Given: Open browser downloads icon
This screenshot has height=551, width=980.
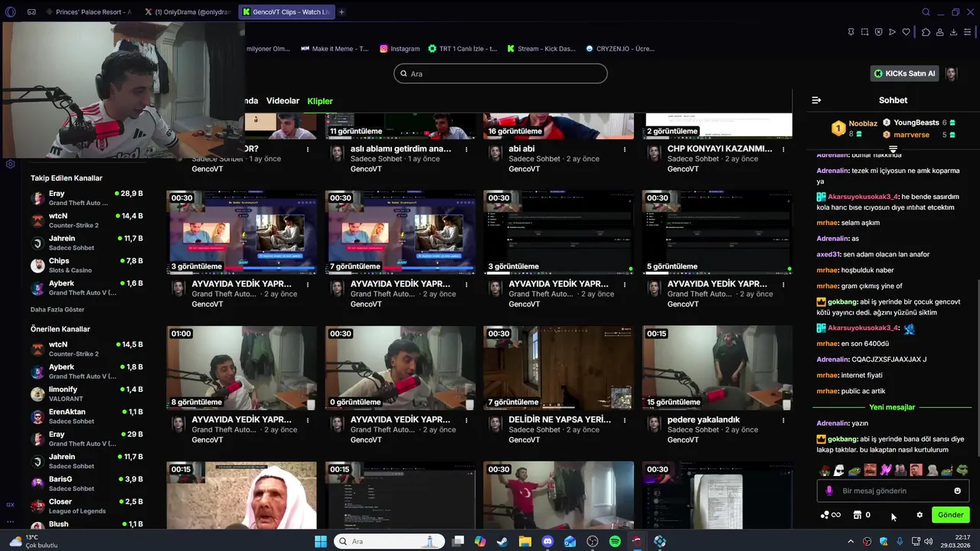Looking at the screenshot, I should pyautogui.click(x=953, y=32).
